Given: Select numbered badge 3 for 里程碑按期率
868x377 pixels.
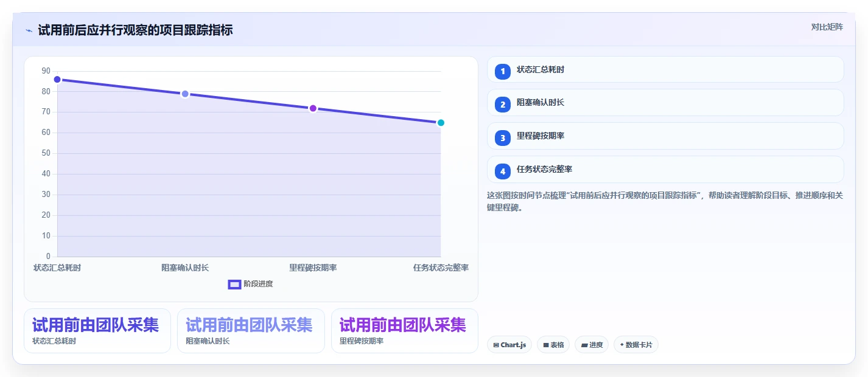Looking at the screenshot, I should pyautogui.click(x=503, y=138).
